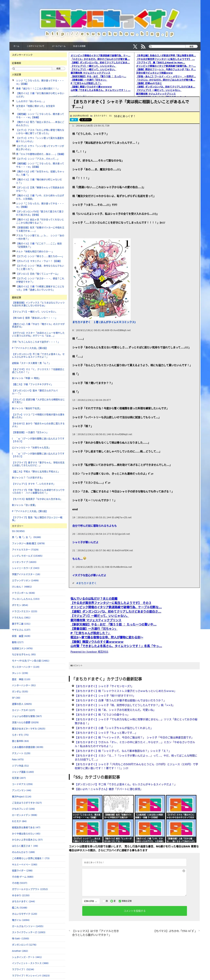Go to next article arrow for モバマス
Screen dimensions: 210x980
tap(199, 931)
